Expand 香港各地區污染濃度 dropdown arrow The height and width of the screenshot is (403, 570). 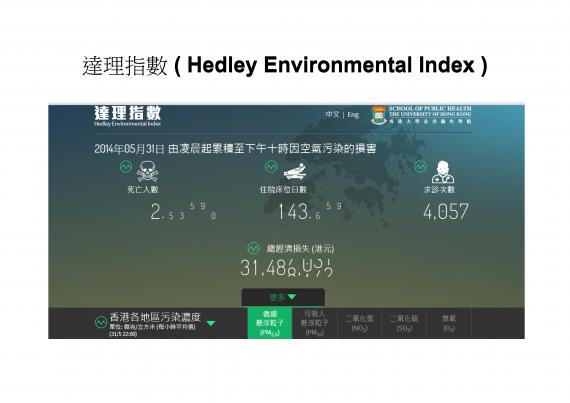211,323
